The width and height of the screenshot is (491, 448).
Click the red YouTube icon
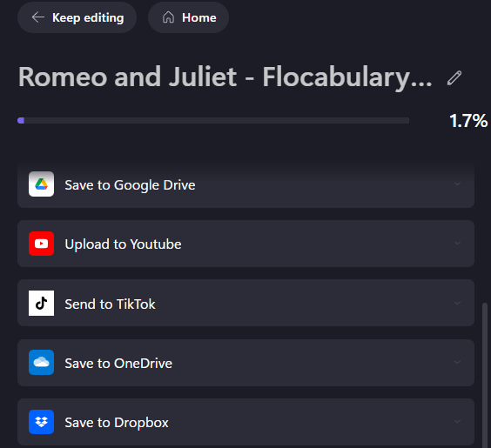tap(41, 244)
